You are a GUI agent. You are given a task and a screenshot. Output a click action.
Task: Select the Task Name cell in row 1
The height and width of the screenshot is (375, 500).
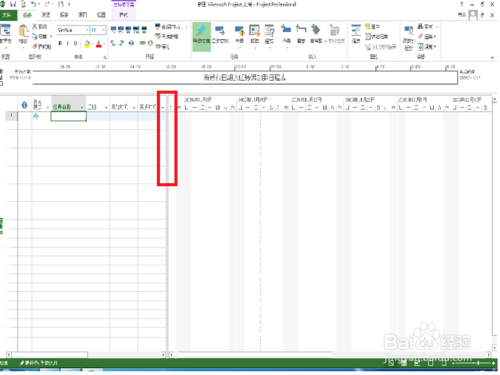click(69, 116)
